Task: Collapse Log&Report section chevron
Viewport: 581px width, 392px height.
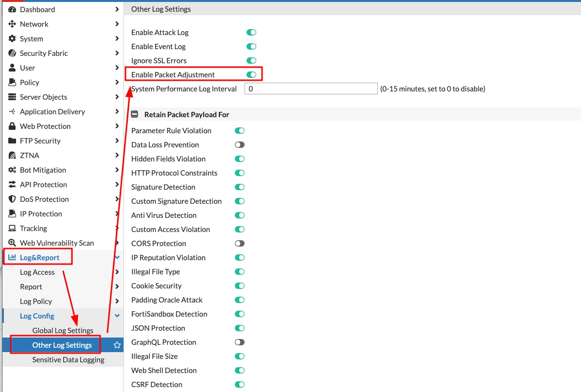Action: tap(118, 257)
